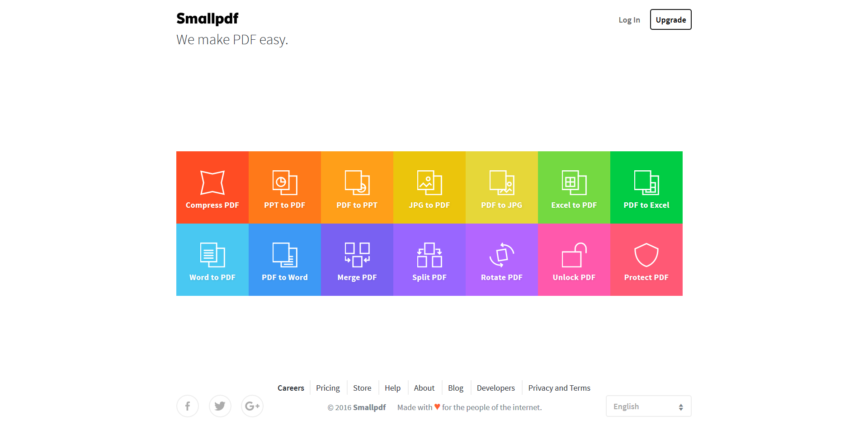Choose the Rotate PDF arrows icon
The width and height of the screenshot is (868, 425).
tap(502, 255)
